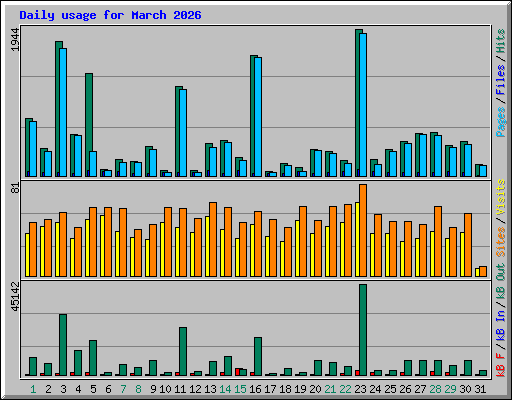This screenshot has width=512, height=400.
Task: Click the kB Out bar for day 11
Action: [x=183, y=351]
